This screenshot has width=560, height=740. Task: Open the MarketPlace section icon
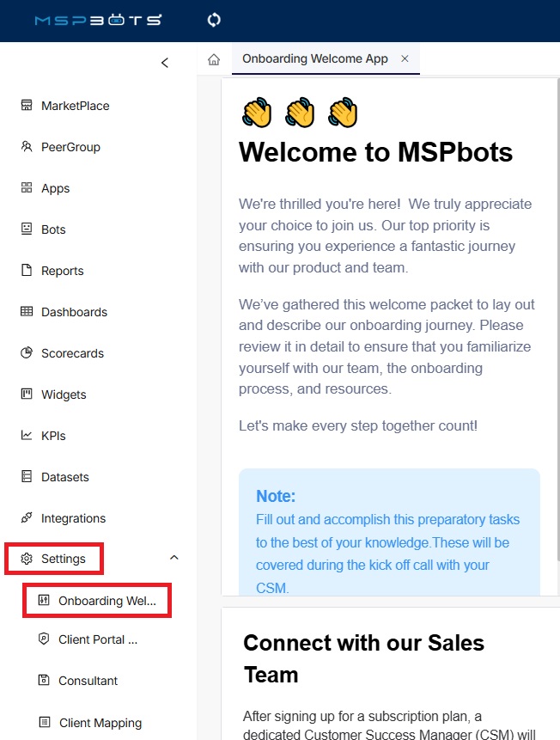[27, 106]
